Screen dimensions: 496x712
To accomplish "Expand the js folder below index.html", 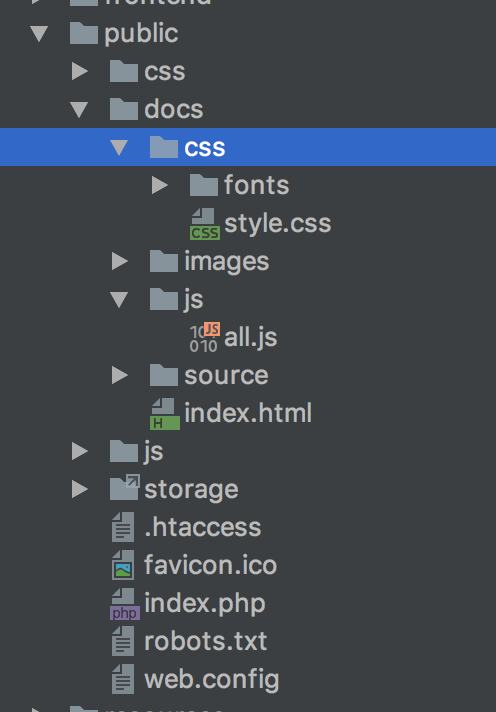I will click(79, 451).
